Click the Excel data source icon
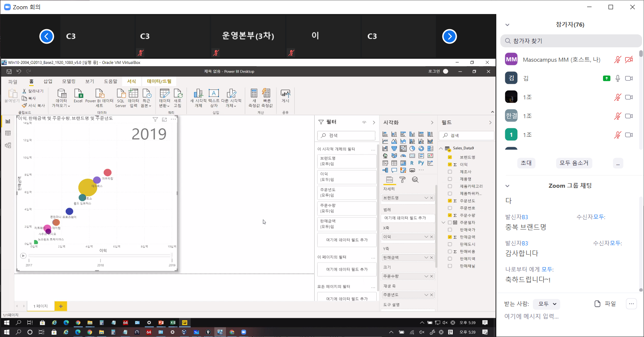 click(78, 95)
